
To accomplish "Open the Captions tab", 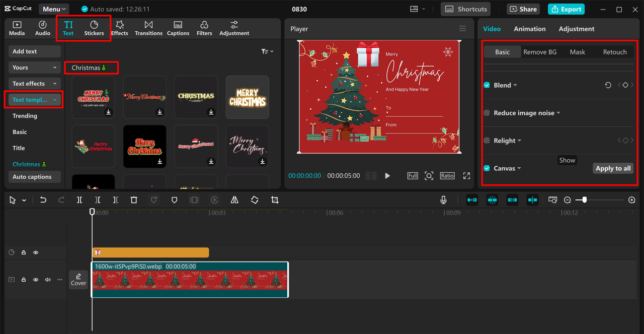I will click(178, 29).
